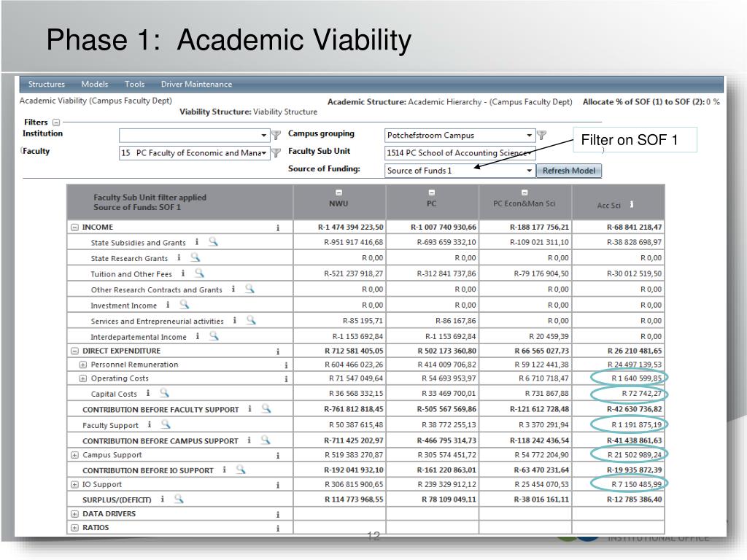Click magnifier for Faculty Support
Screen dimensions: 747x560
(x=166, y=424)
